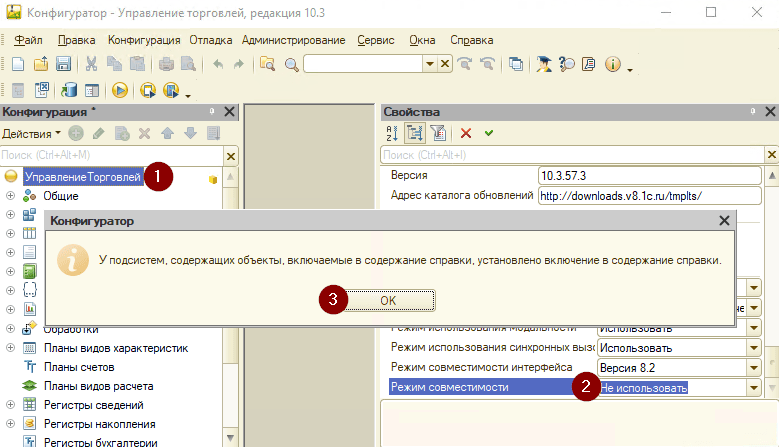Open the Отладка menu
The image size is (779, 447).
[211, 40]
